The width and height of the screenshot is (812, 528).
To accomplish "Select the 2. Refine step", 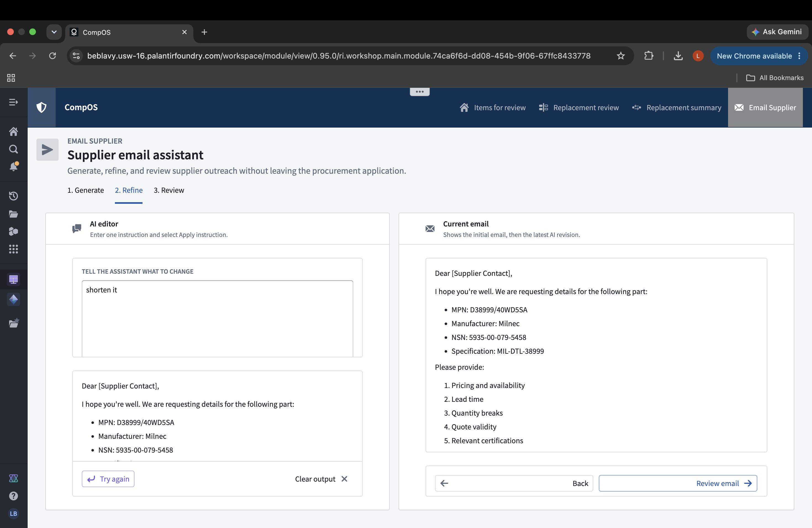I will (x=129, y=190).
